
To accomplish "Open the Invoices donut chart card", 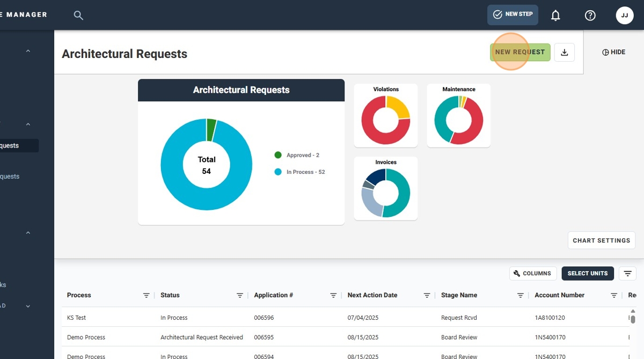I will (386, 188).
